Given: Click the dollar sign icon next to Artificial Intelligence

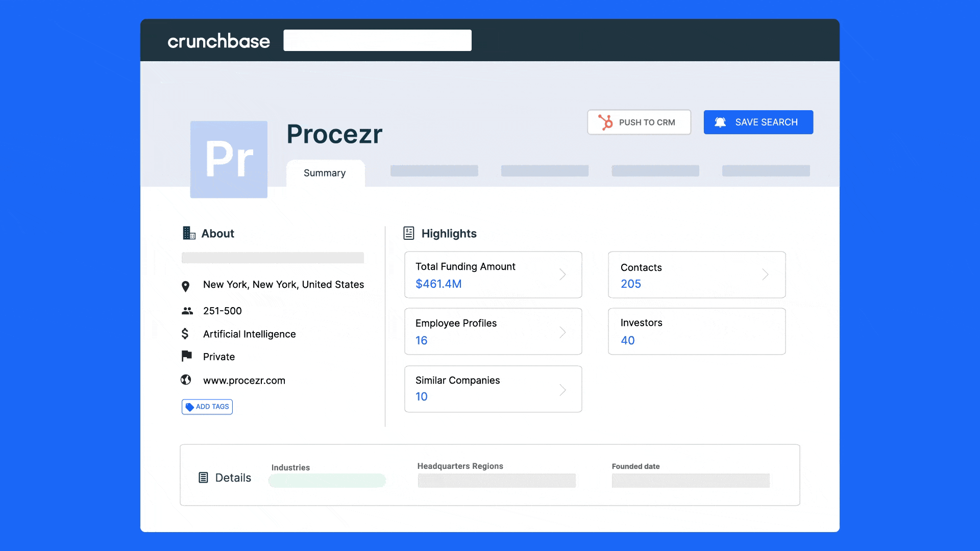Looking at the screenshot, I should pyautogui.click(x=186, y=334).
